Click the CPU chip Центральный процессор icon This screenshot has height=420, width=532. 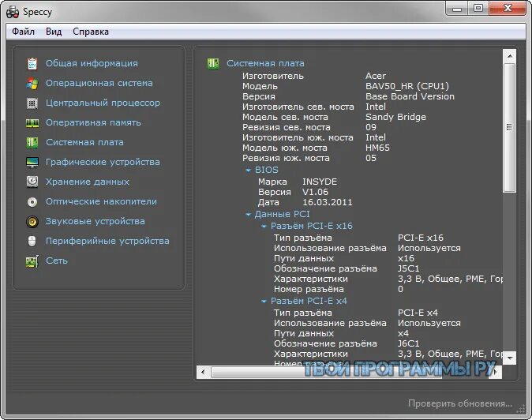32,103
